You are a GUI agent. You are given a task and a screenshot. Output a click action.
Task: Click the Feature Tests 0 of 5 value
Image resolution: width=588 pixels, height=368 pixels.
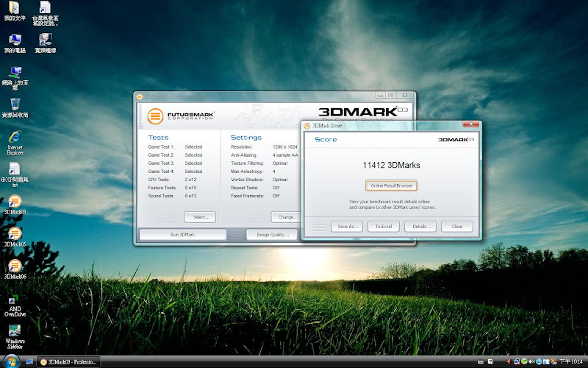point(190,188)
